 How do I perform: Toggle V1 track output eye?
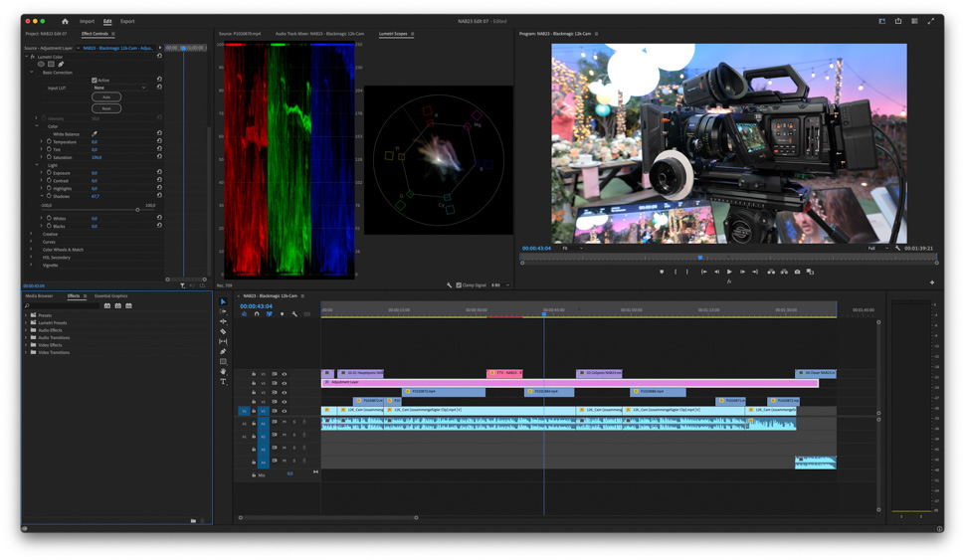(285, 411)
